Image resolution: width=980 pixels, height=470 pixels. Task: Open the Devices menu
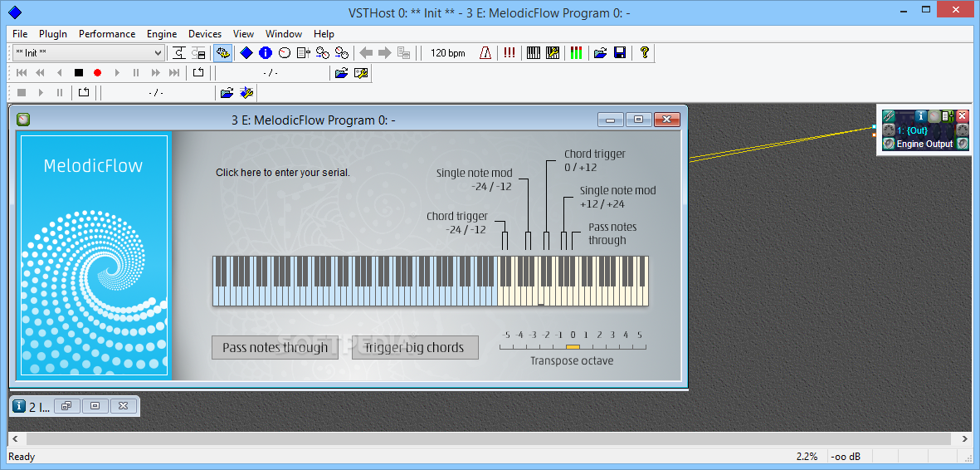click(x=205, y=34)
